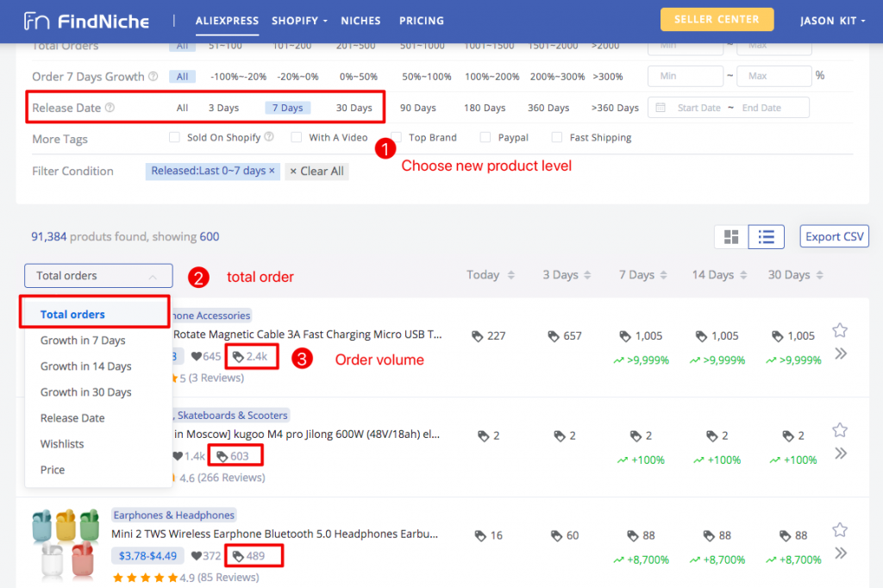Expand details arrows for Magnetic Cable row

(x=840, y=353)
